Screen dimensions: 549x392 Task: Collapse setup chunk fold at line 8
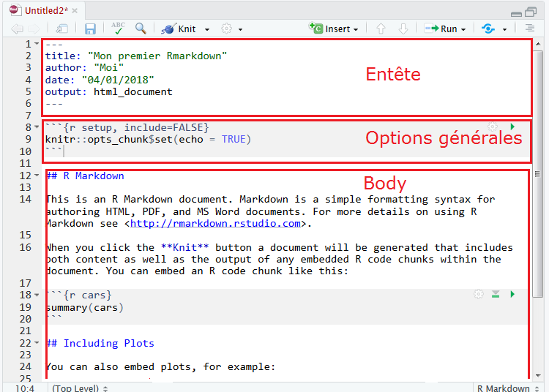click(37, 127)
